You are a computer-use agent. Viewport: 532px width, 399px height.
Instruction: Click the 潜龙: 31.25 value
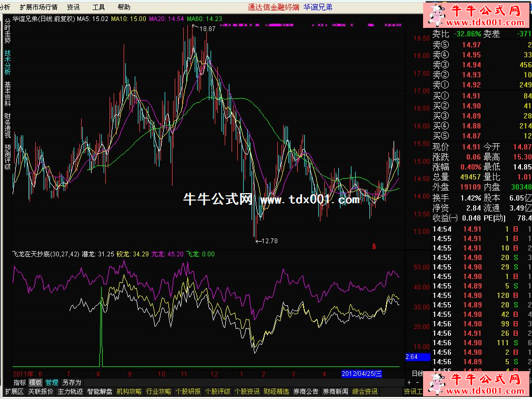[98, 254]
